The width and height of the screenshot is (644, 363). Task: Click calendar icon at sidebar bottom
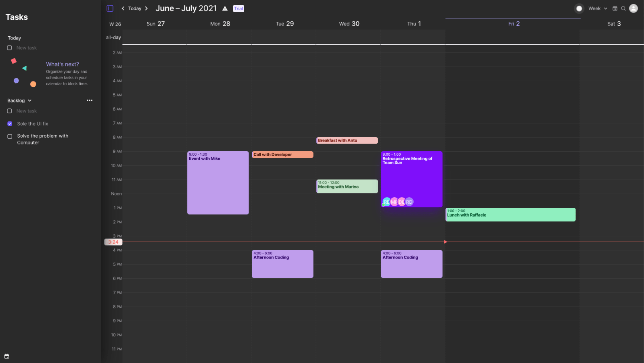7,356
